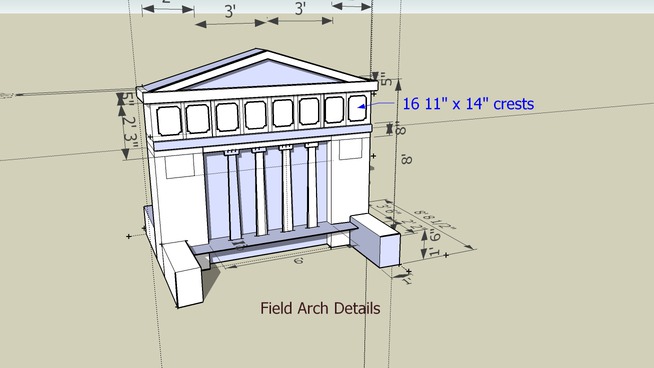Pick the leftmost crest panel on the frieze
This screenshot has width=654, height=368.
click(169, 121)
